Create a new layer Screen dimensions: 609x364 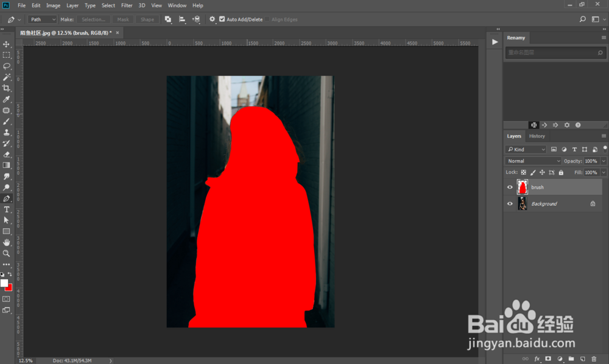(583, 359)
